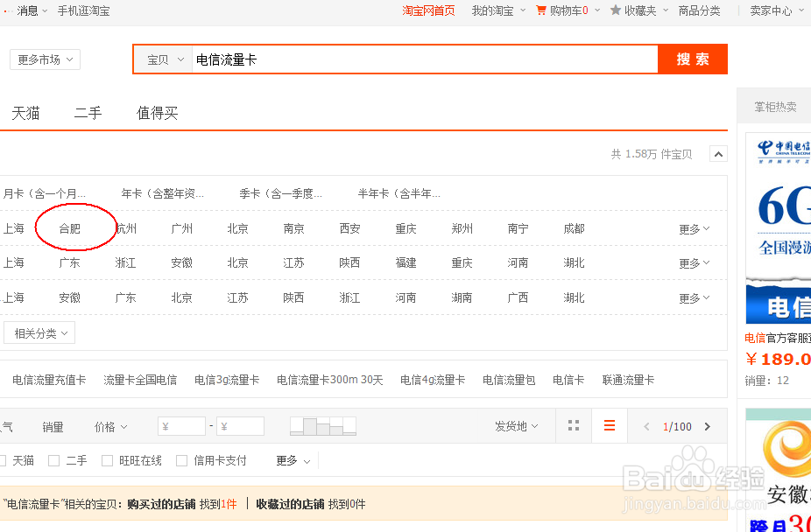
Task: Go to previous results page arrow
Action: point(646,427)
